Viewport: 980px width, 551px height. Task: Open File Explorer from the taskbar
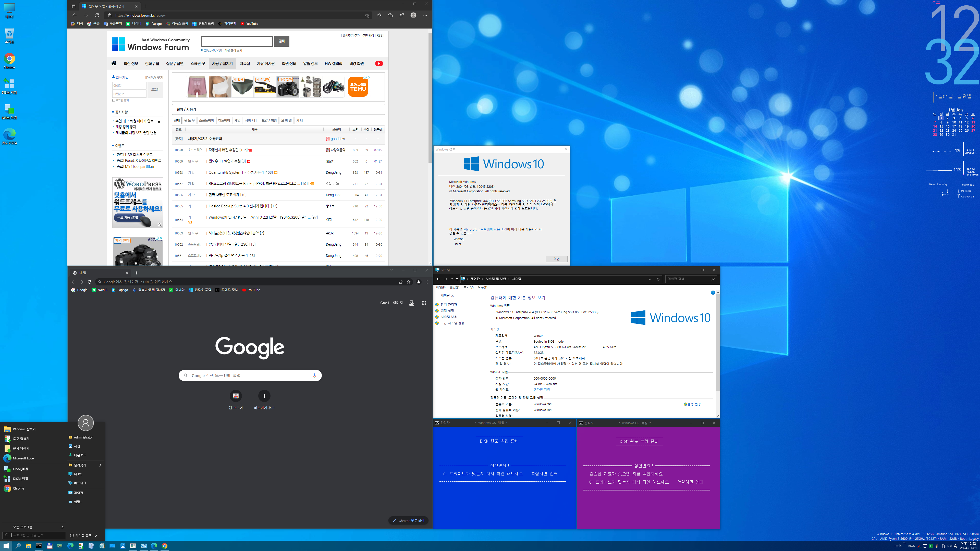point(28,546)
